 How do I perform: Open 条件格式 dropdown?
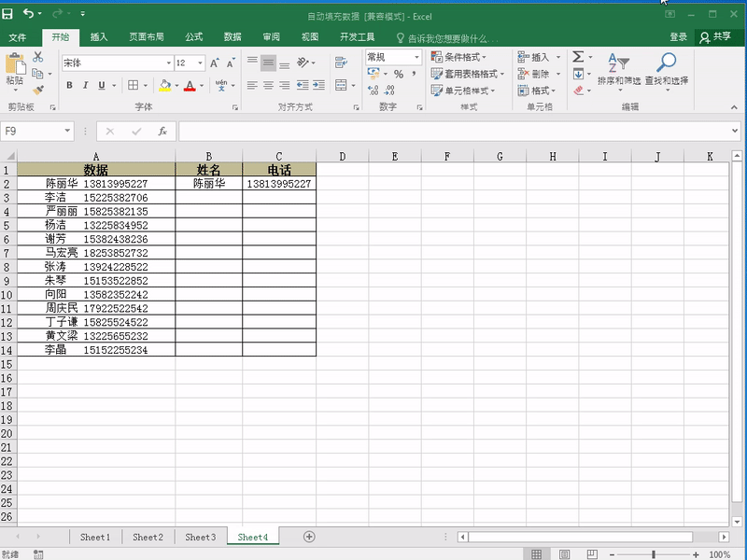click(458, 57)
